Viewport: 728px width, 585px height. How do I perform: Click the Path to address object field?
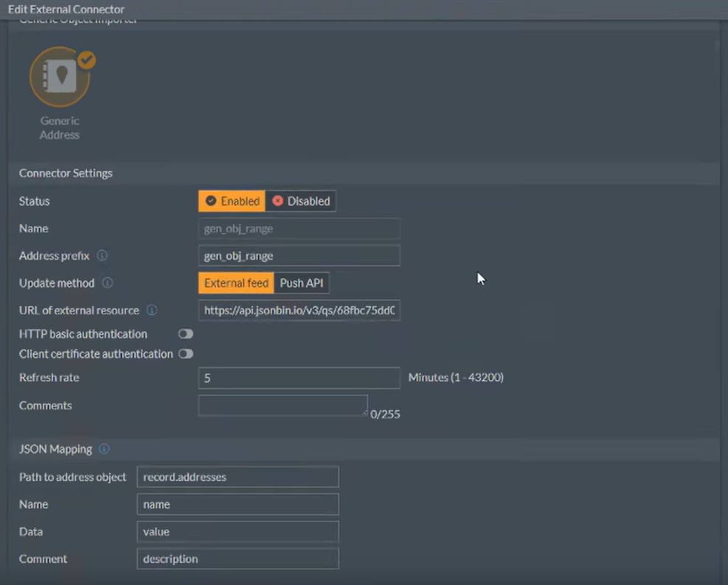(x=238, y=477)
